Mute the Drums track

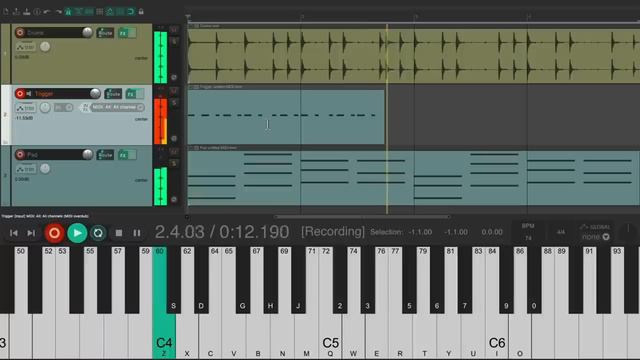(x=174, y=30)
